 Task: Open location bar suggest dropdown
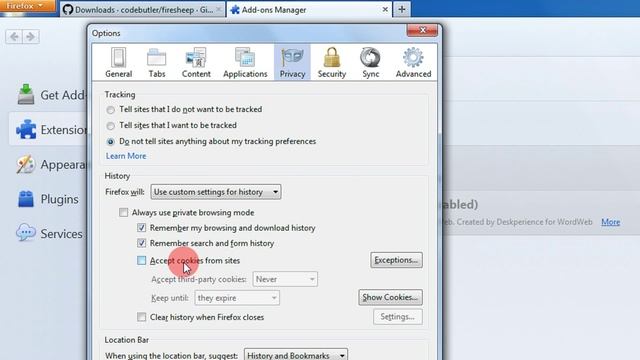296,355
